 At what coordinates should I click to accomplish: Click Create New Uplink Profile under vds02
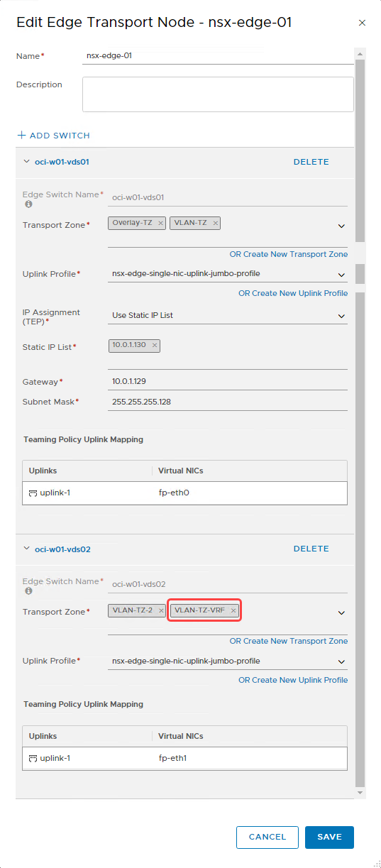tap(293, 680)
